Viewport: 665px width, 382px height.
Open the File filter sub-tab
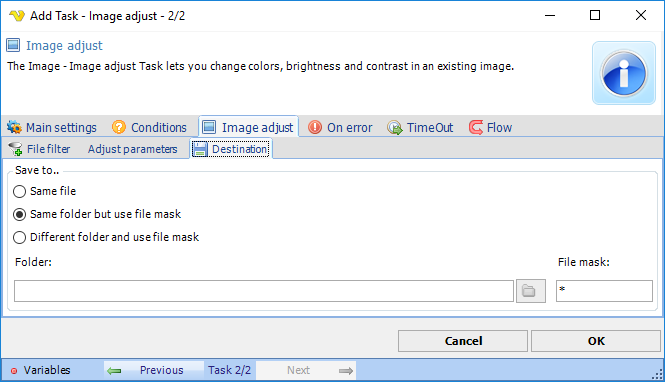(x=39, y=149)
